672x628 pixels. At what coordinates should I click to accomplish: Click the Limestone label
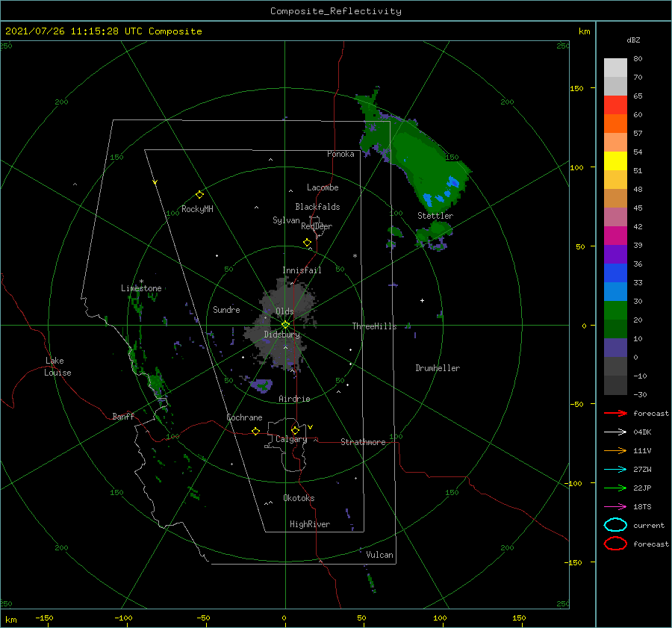(141, 288)
